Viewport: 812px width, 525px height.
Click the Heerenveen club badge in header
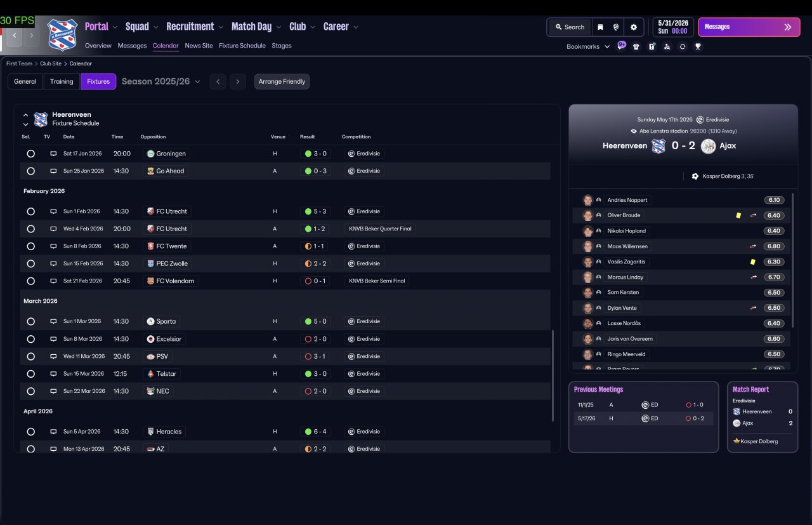[62, 34]
